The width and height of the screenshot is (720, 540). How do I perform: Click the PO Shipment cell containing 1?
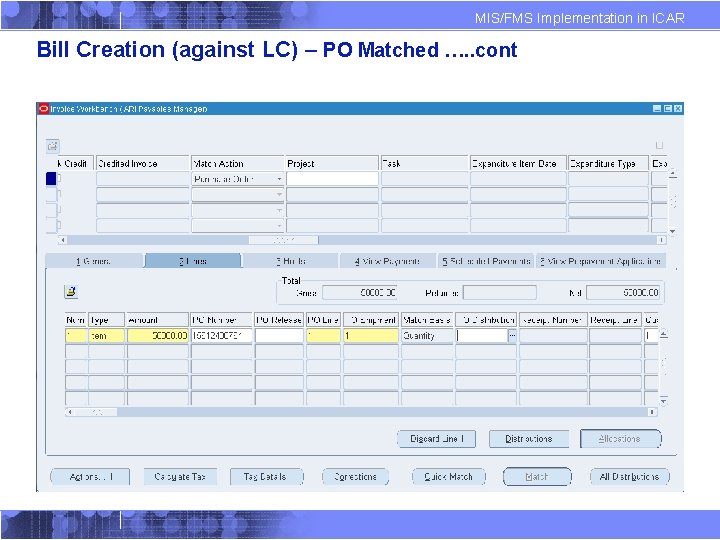pos(371,336)
